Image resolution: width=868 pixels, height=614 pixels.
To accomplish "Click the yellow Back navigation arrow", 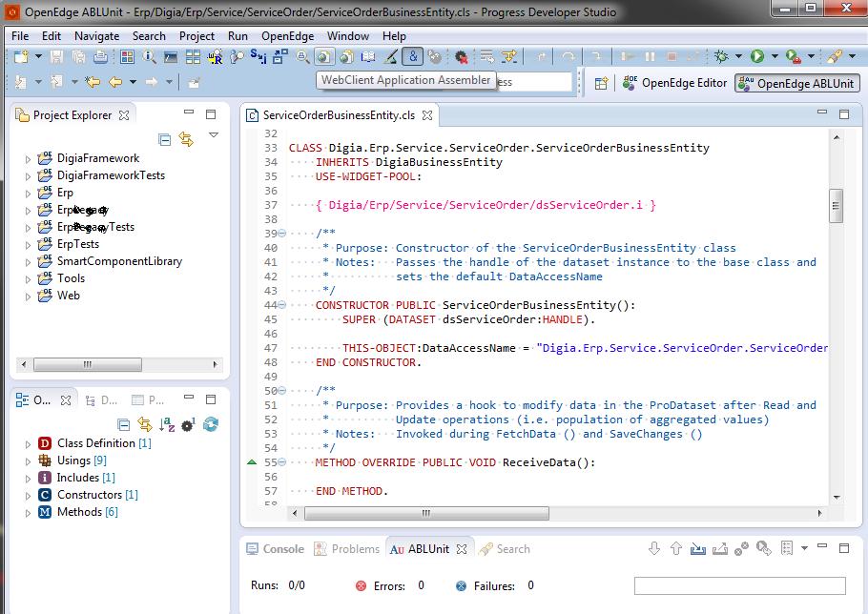I will [x=115, y=82].
